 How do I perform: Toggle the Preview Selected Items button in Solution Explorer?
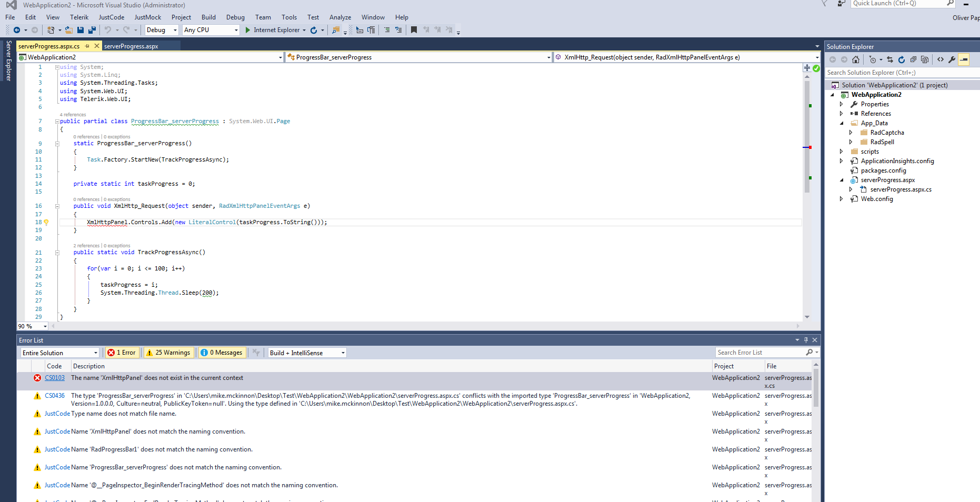(x=964, y=59)
